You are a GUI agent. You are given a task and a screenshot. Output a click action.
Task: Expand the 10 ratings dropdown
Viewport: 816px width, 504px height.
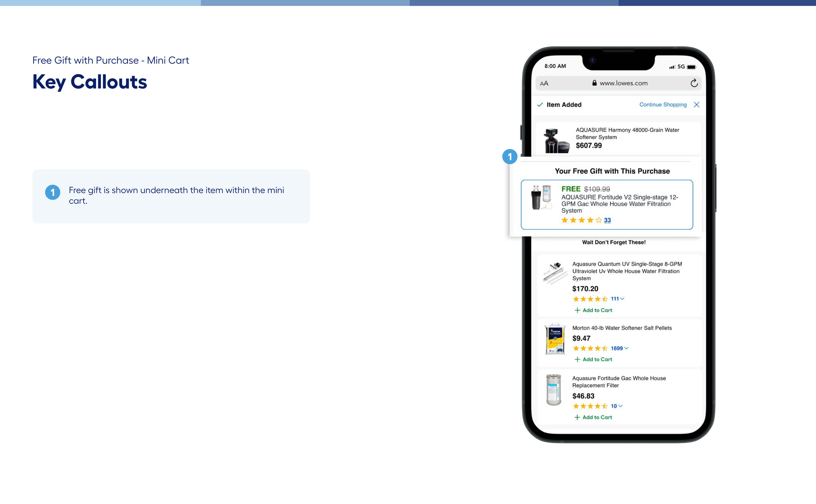tap(617, 406)
